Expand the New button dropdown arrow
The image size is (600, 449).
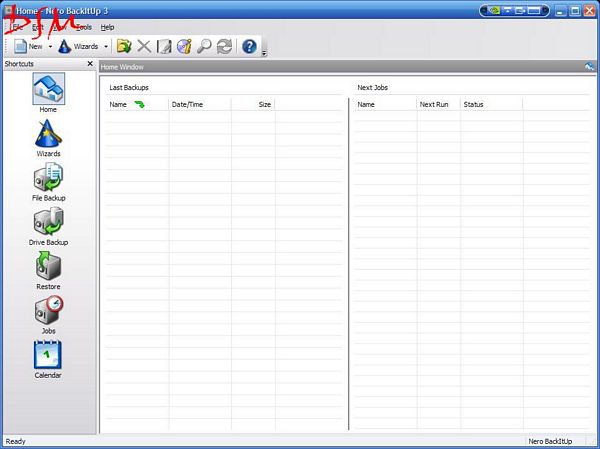coord(49,46)
